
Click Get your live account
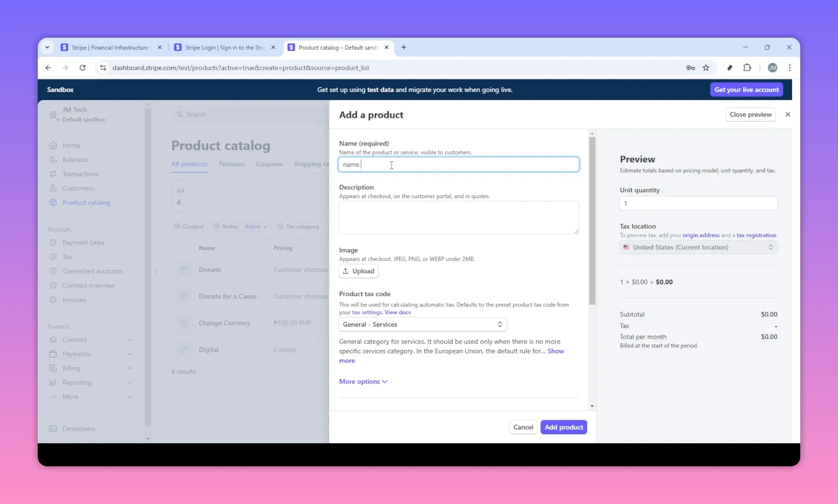(746, 89)
